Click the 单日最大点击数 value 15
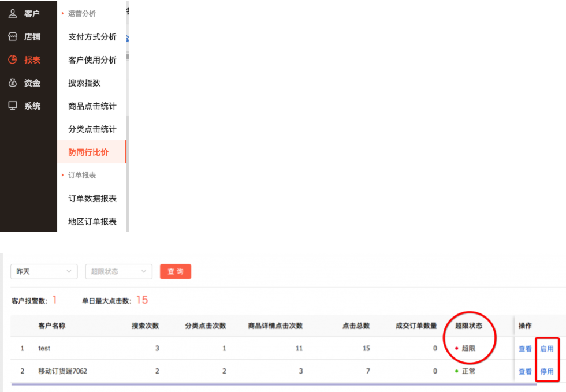Image resolution: width=566 pixels, height=392 pixels. pyautogui.click(x=142, y=300)
